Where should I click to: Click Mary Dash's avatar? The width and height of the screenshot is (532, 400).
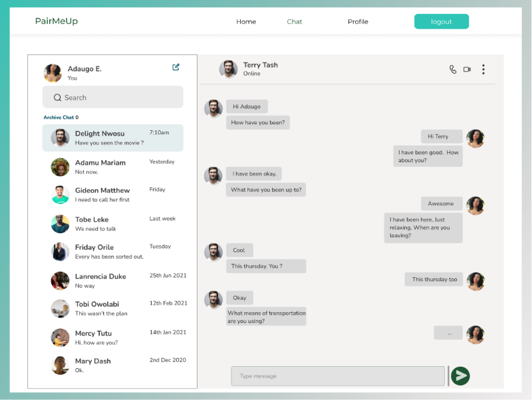tap(60, 365)
